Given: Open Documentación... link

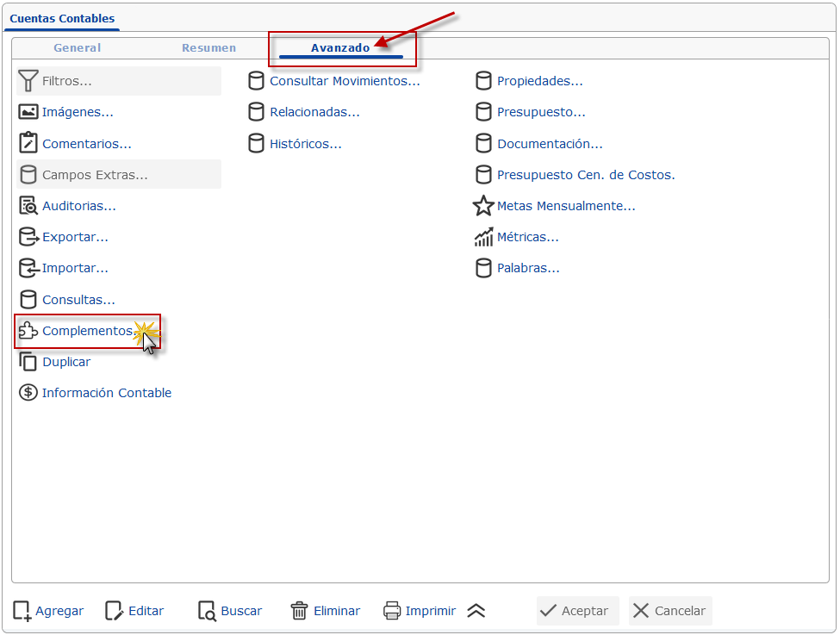Looking at the screenshot, I should click(551, 144).
